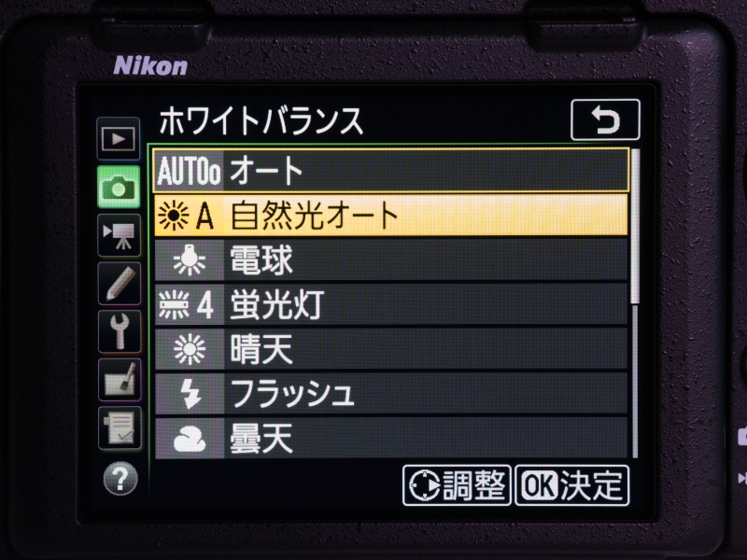The width and height of the screenshot is (747, 560).
Task: Open the Custom Settings pencil icon
Action: click(x=119, y=284)
